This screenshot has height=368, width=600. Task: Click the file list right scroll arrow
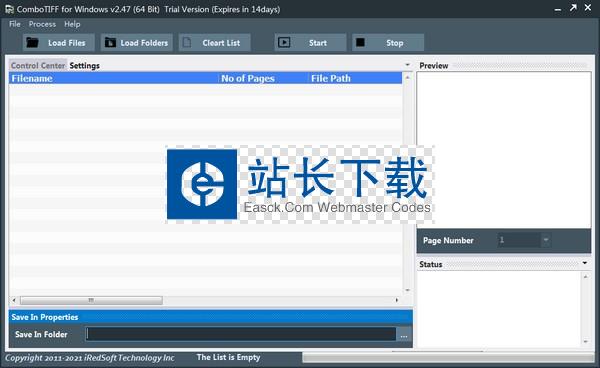397,300
